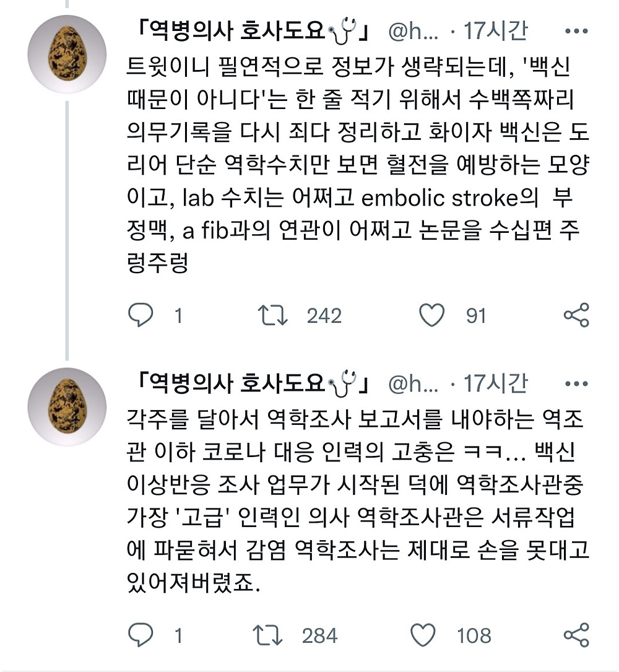Viewport: 619px width, 672px height.
Task: Click the @h... handle on first tweet
Action: 413,32
